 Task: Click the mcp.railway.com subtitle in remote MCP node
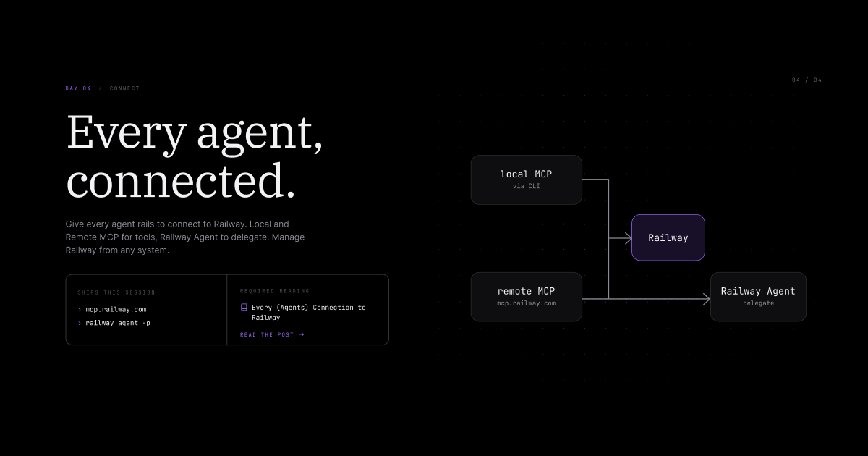coord(526,303)
